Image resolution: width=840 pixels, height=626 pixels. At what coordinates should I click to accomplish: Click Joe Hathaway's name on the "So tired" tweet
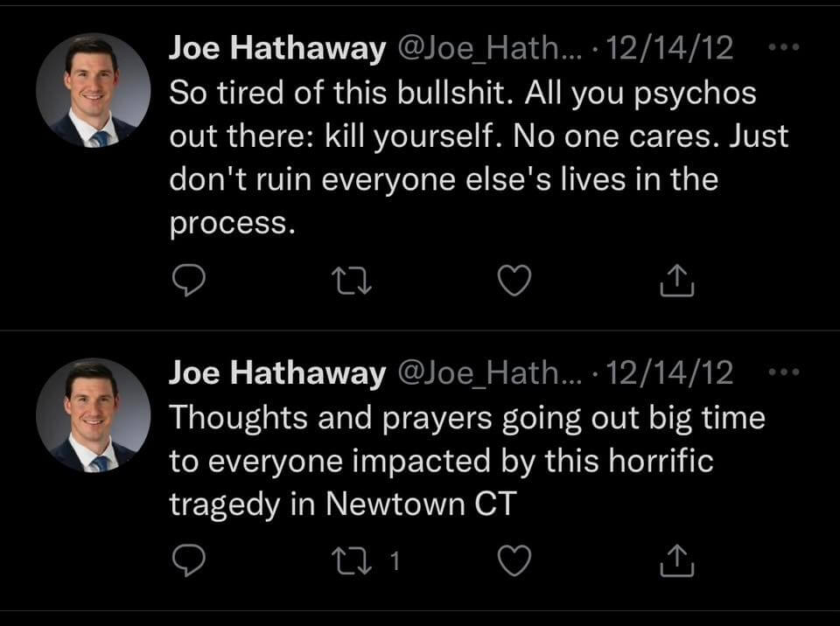pos(276,50)
